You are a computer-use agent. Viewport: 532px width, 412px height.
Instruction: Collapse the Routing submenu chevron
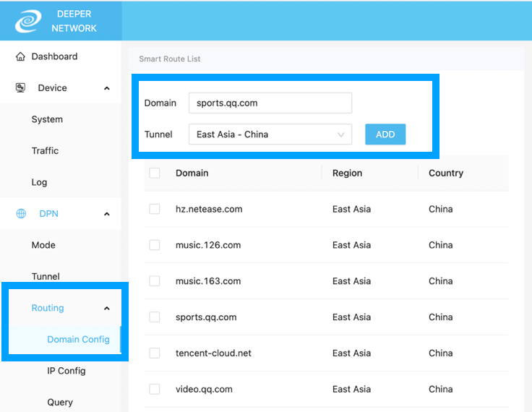click(x=106, y=308)
